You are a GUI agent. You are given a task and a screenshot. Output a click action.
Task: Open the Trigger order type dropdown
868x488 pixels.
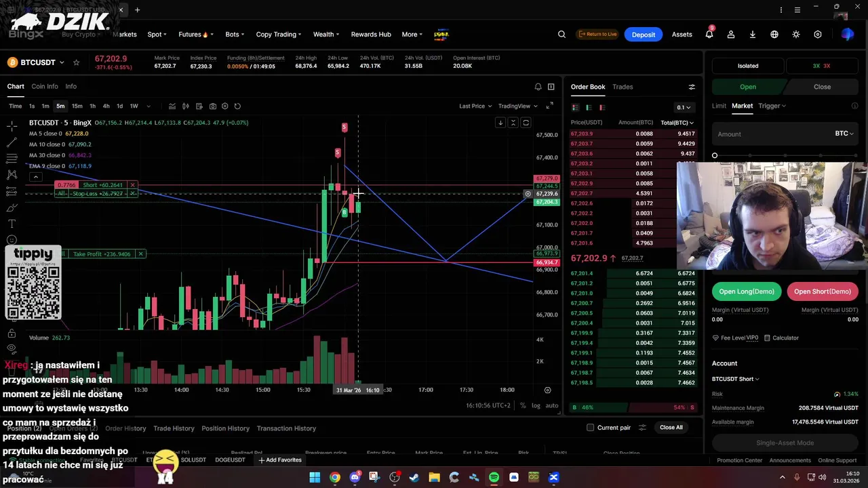772,106
